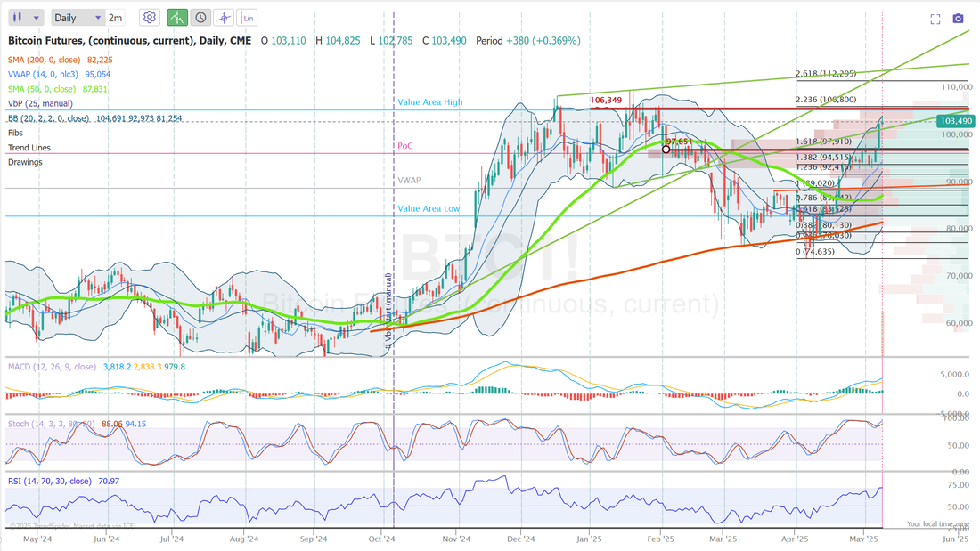
Task: Click the PoC level label
Action: coord(405,146)
